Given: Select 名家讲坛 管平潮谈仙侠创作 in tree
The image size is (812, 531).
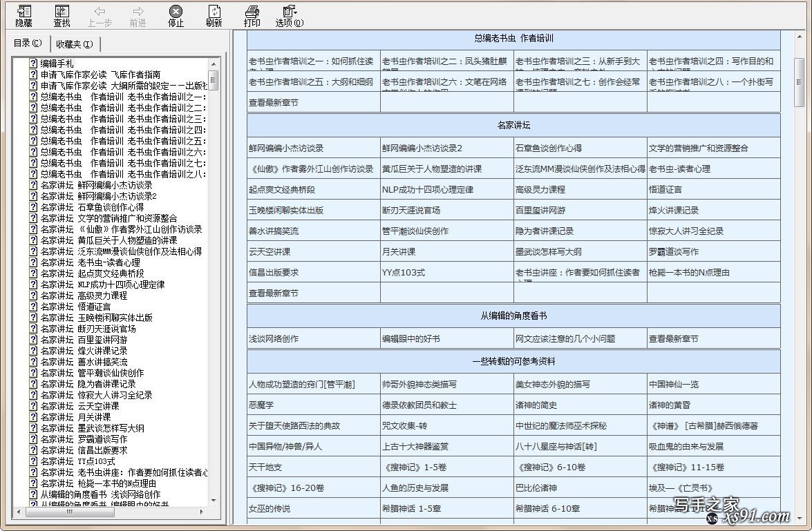Looking at the screenshot, I should [92, 373].
